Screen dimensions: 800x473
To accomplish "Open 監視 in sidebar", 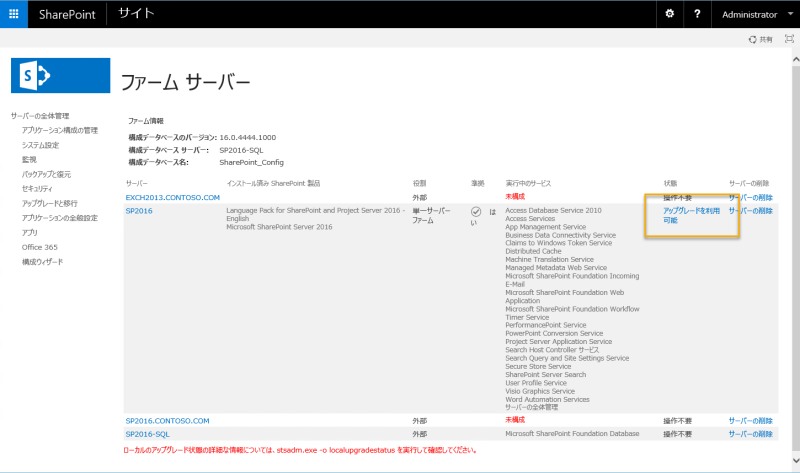I will click(x=29, y=160).
